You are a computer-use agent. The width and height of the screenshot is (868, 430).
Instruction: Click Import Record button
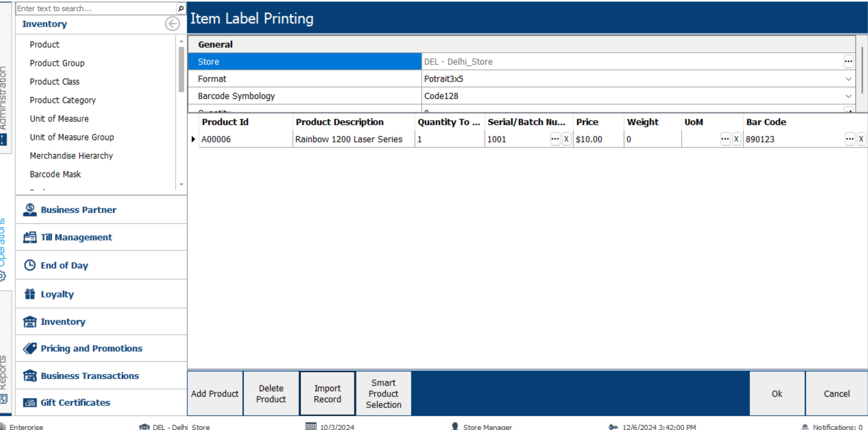pyautogui.click(x=327, y=393)
